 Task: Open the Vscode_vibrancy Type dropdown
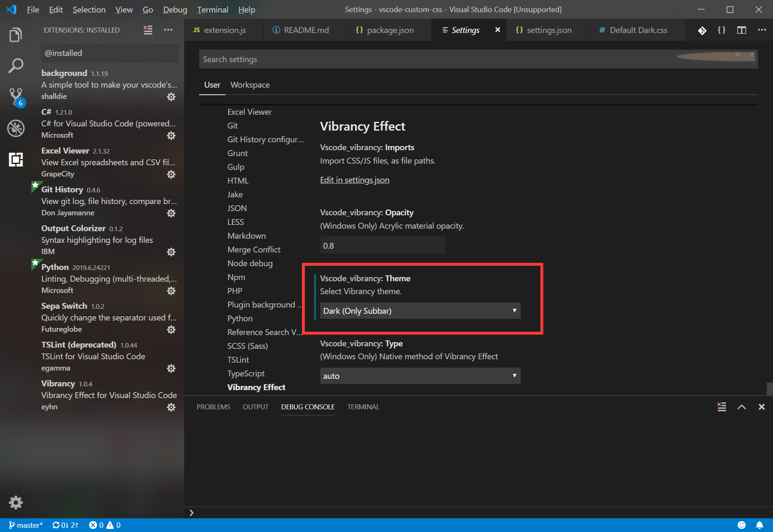(420, 376)
